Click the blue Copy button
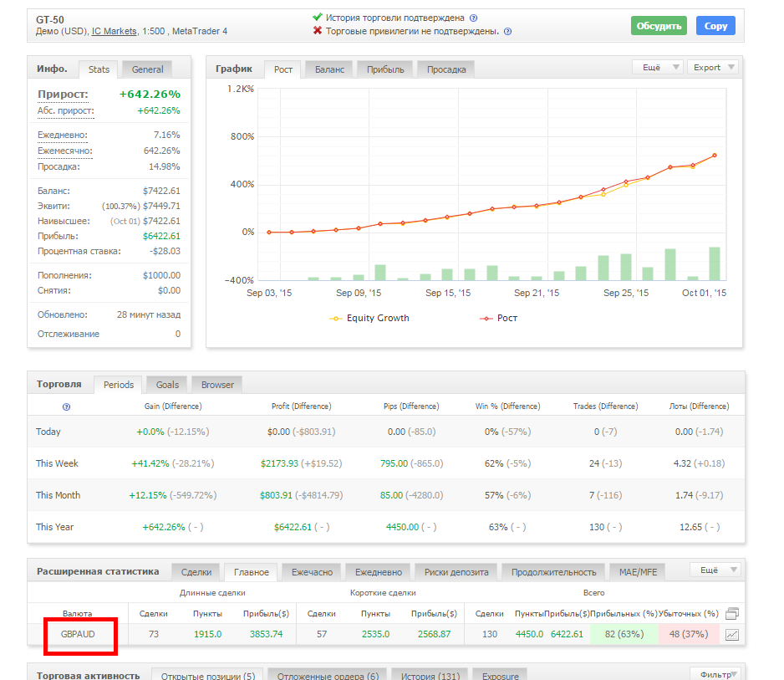 (x=715, y=26)
